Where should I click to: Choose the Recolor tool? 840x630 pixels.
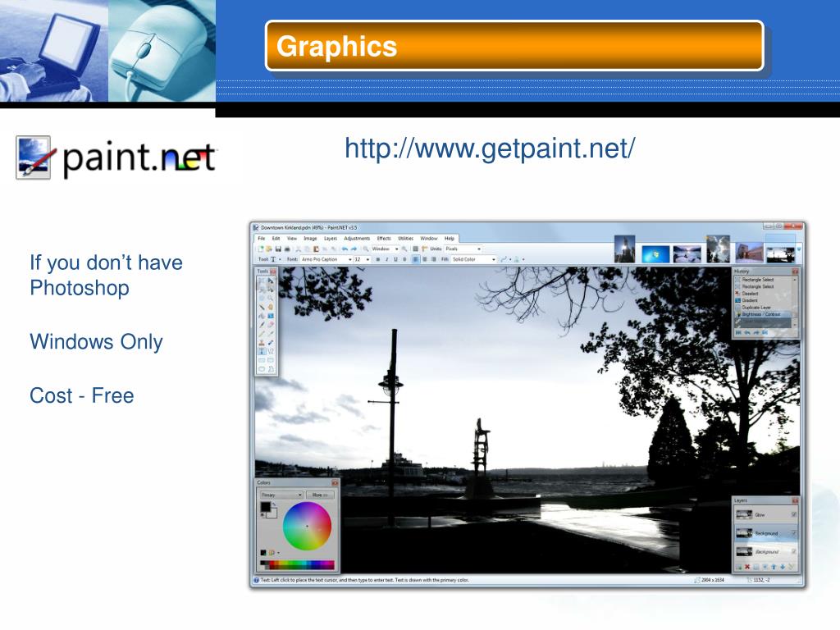[x=271, y=342]
